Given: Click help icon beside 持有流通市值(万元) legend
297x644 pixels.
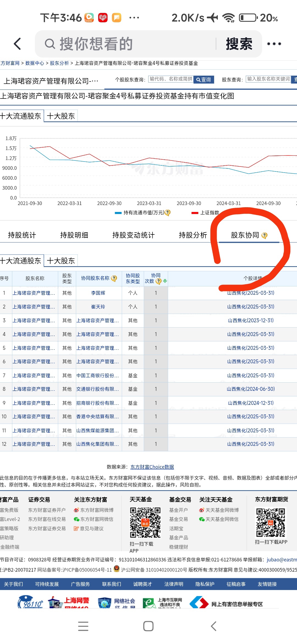Looking at the screenshot, I should [x=167, y=213].
